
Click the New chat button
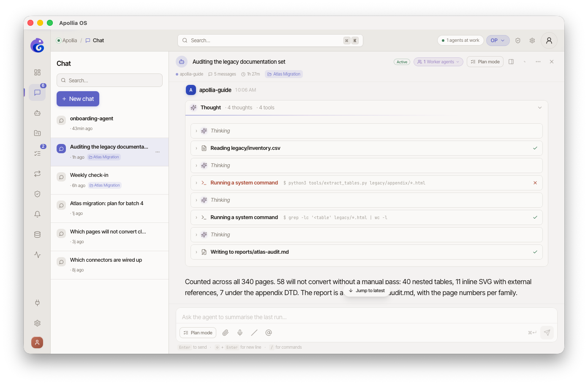[78, 99]
